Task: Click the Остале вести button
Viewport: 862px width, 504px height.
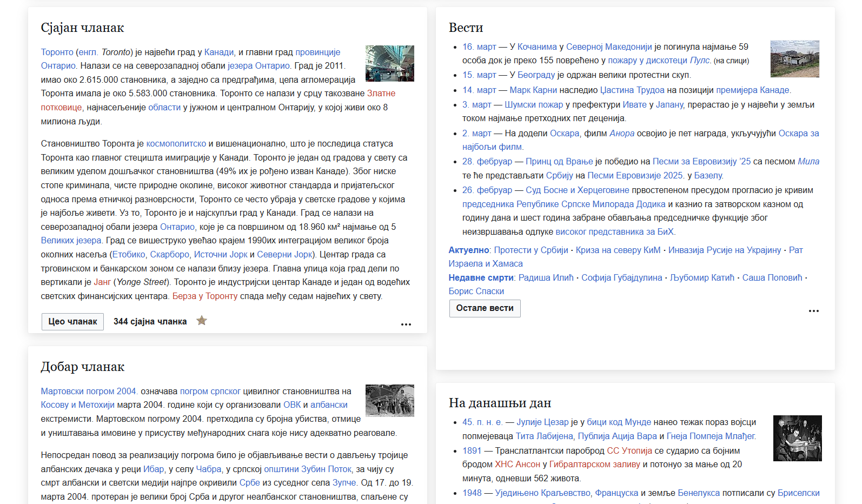Action: 485,308
